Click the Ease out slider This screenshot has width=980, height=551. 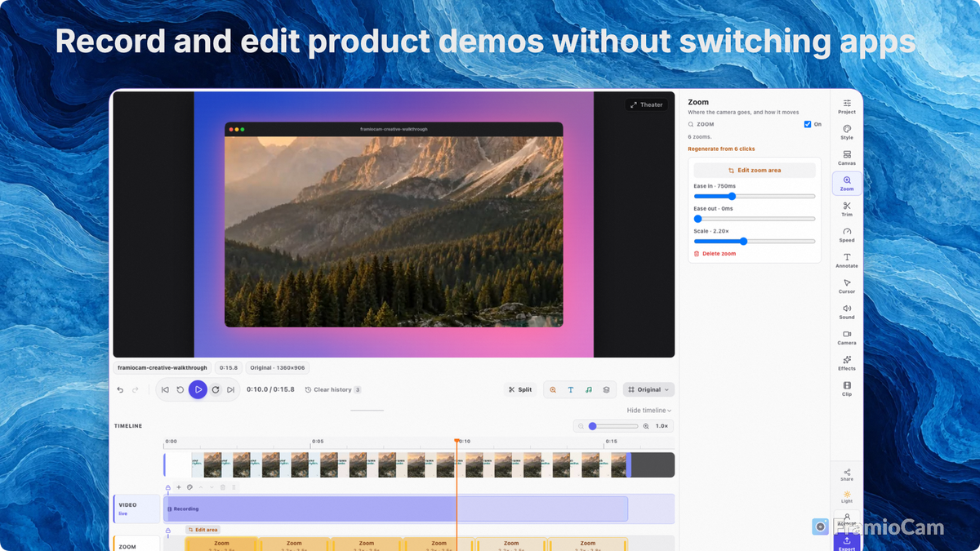click(755, 219)
